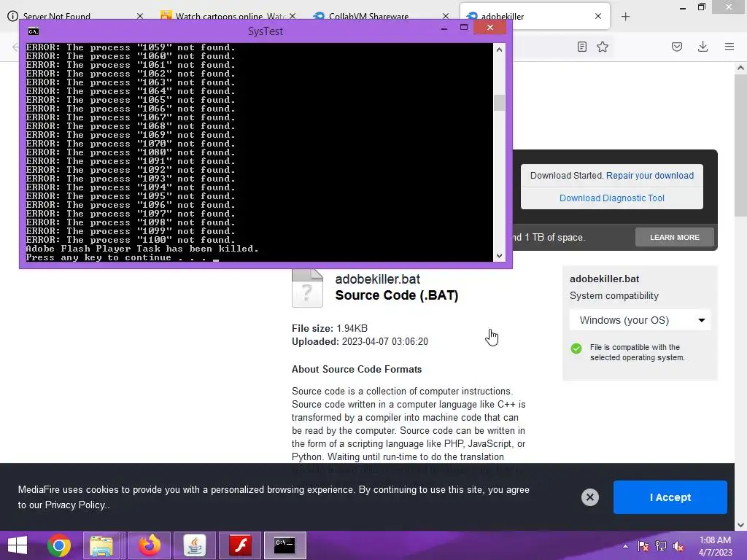
Task: Open File Explorer from taskbar
Action: coord(101,545)
